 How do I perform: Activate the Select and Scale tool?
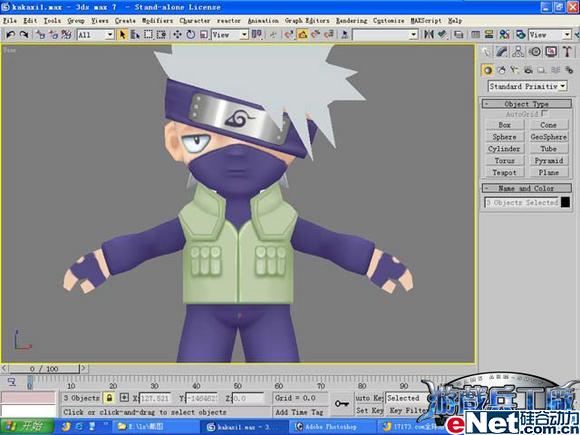click(x=204, y=35)
